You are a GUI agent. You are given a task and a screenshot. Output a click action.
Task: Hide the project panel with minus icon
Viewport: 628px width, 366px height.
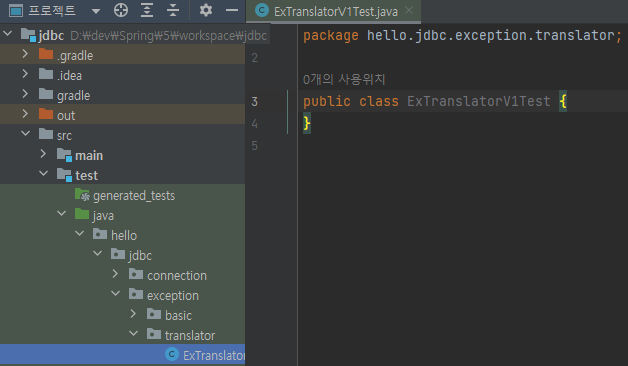pos(232,10)
